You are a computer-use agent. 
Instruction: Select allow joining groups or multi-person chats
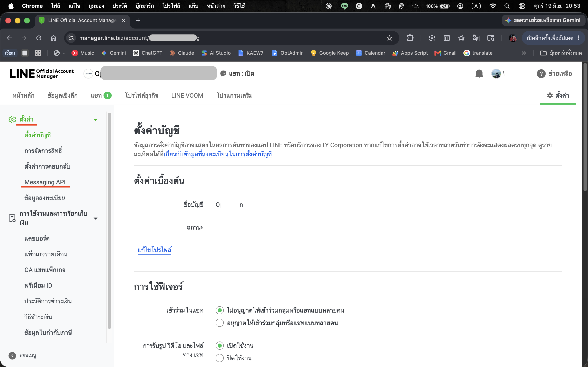(220, 323)
